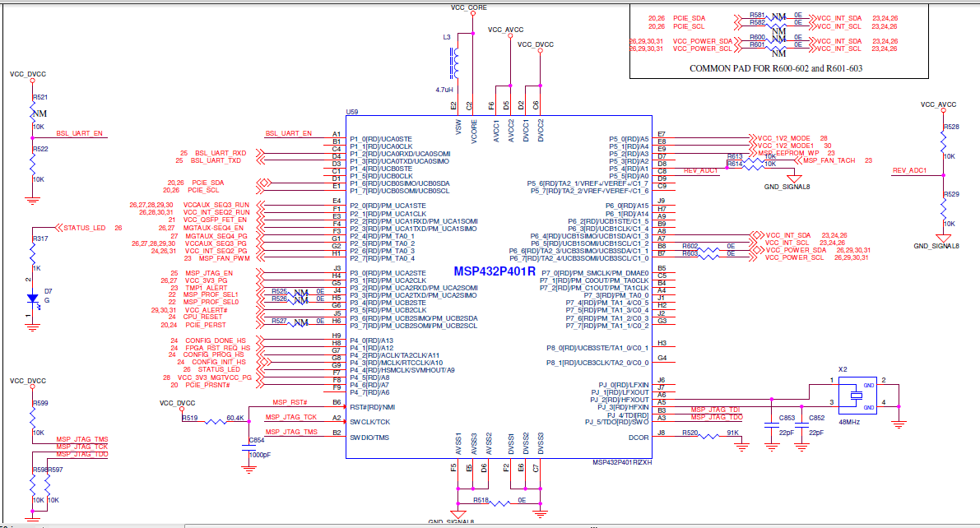Screen dimensions: 980x528
Task: Select the 91K resistor value
Action: [x=732, y=433]
